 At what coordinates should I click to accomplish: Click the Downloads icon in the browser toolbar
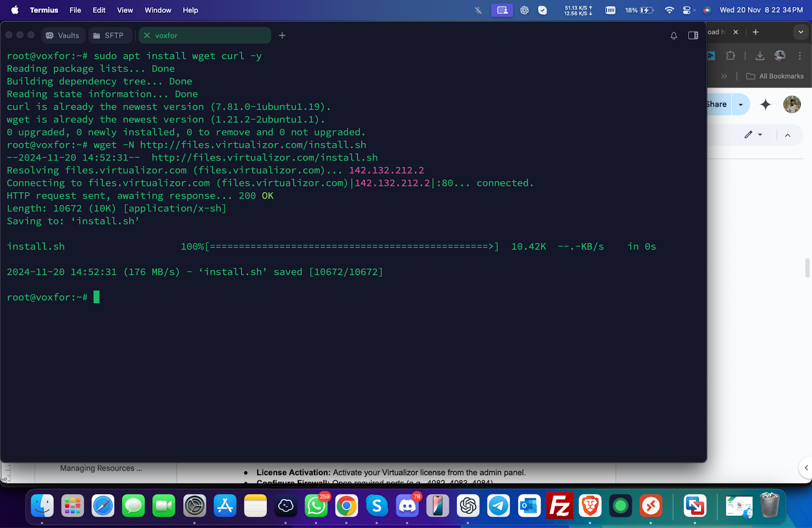tap(761, 56)
